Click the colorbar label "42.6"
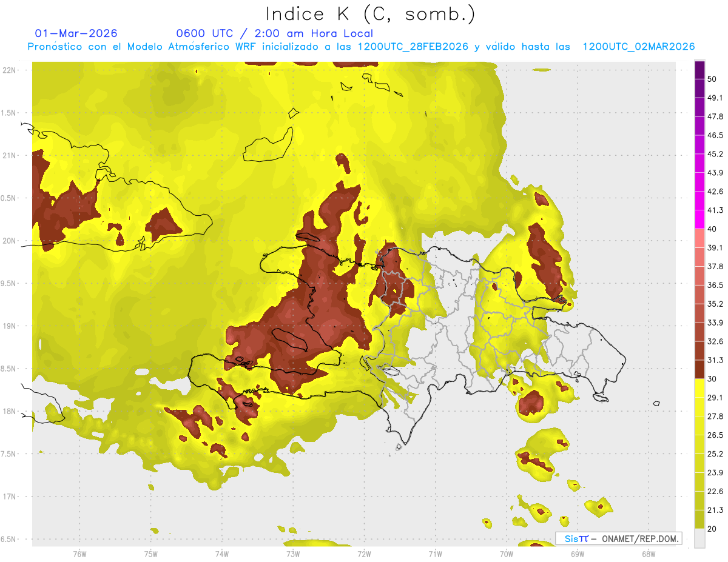This screenshot has height=562, width=728. tap(715, 192)
